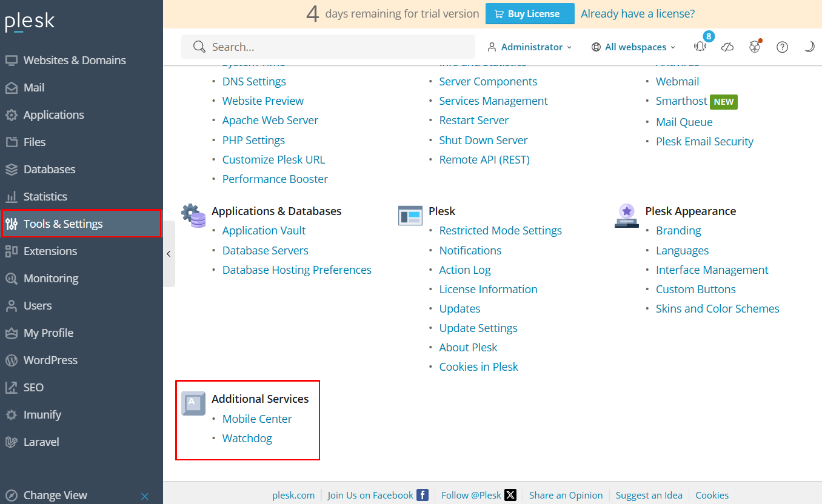The height and width of the screenshot is (504, 822).
Task: Click the Change View compass icon
Action: (12, 496)
